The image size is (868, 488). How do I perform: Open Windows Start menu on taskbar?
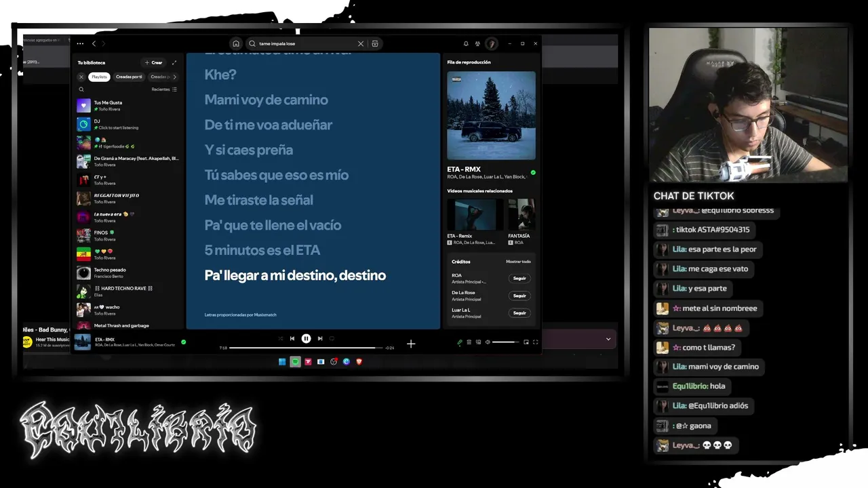point(282,362)
